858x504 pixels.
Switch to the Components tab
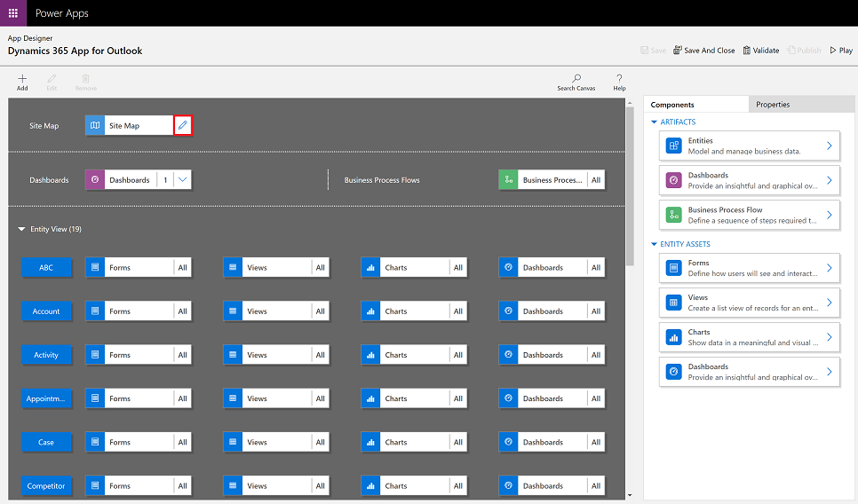click(x=696, y=105)
